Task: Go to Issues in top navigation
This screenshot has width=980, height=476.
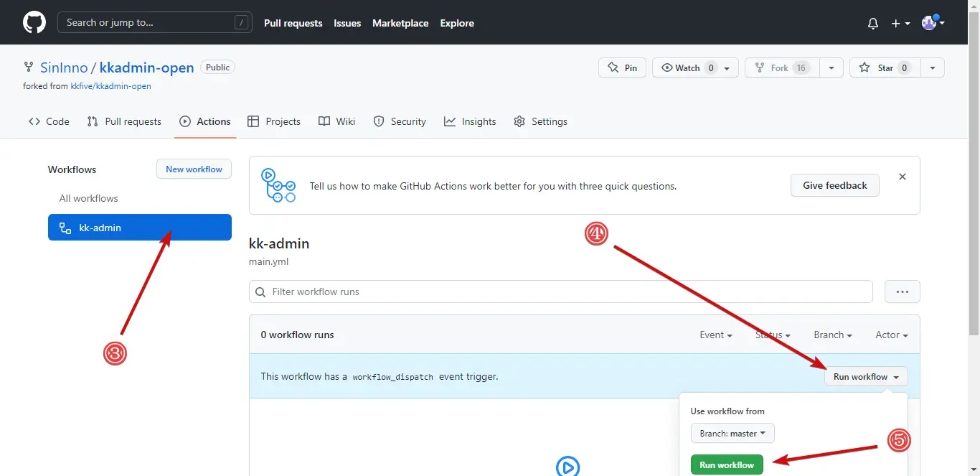Action: (x=347, y=23)
